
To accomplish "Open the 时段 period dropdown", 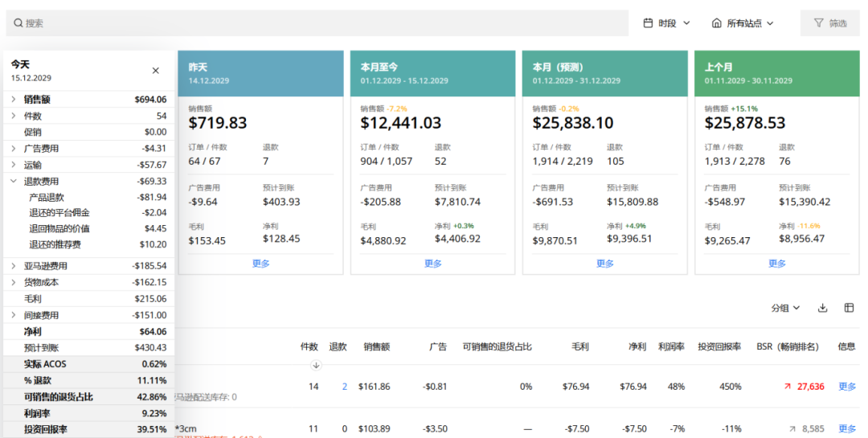I will pos(666,23).
